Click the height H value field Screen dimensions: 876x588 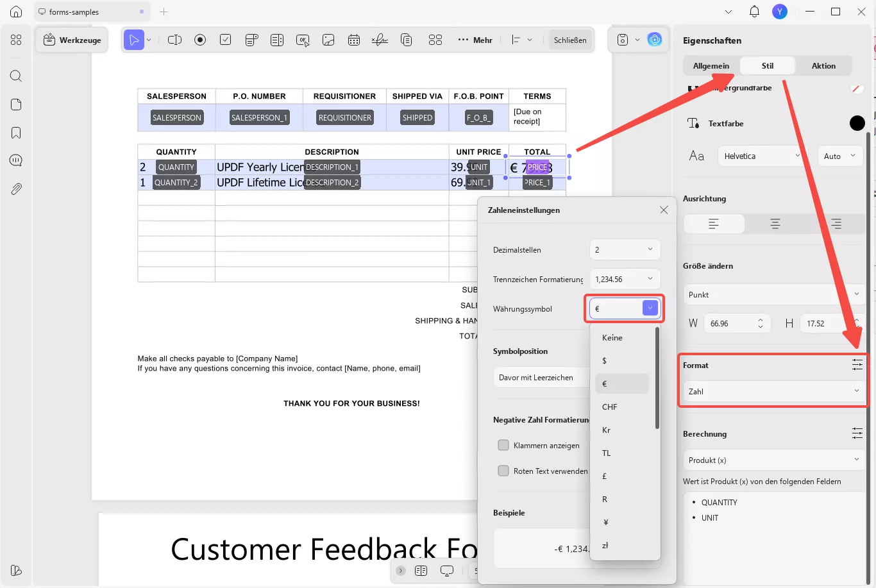832,323
